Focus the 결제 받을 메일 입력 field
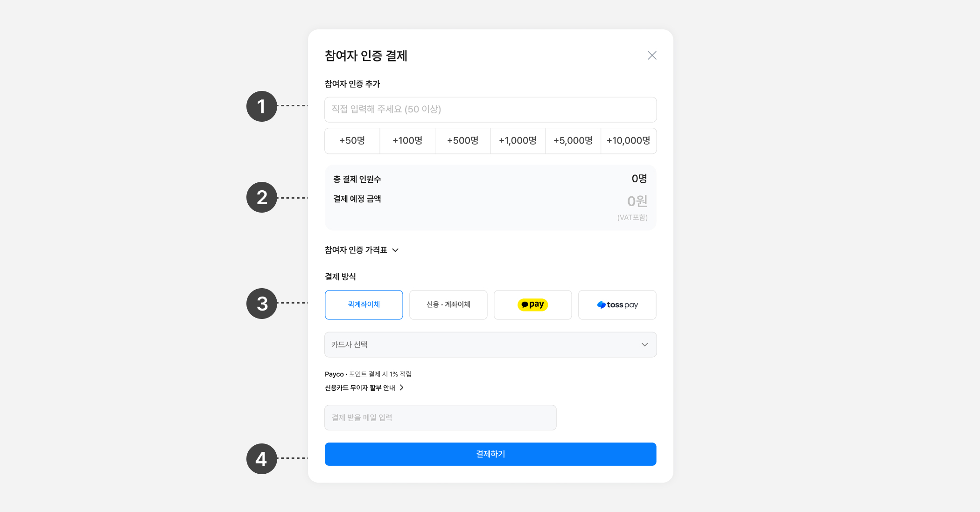 coord(440,417)
